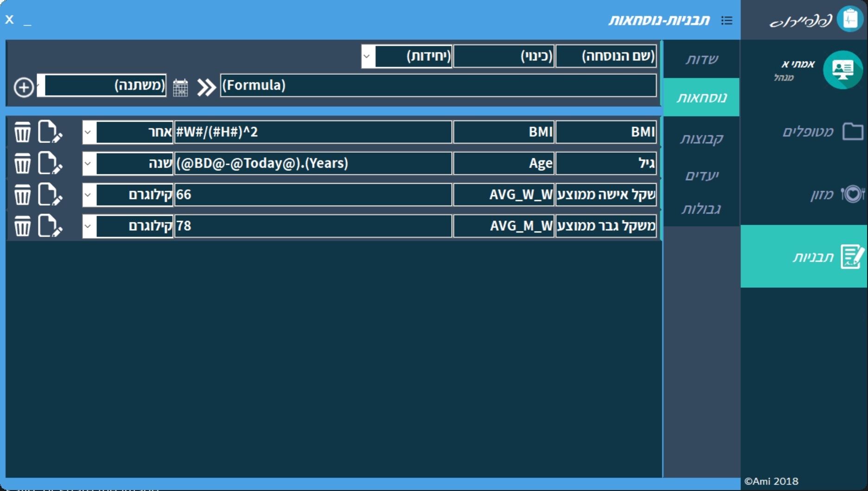868x491 pixels.
Task: Delete the Age formula row
Action: coord(22,163)
